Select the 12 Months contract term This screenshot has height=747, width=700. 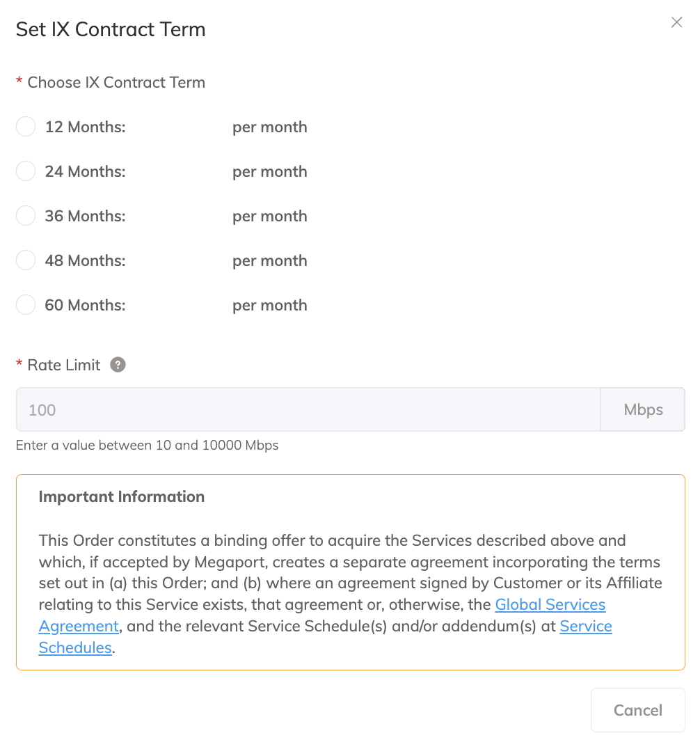(x=25, y=126)
